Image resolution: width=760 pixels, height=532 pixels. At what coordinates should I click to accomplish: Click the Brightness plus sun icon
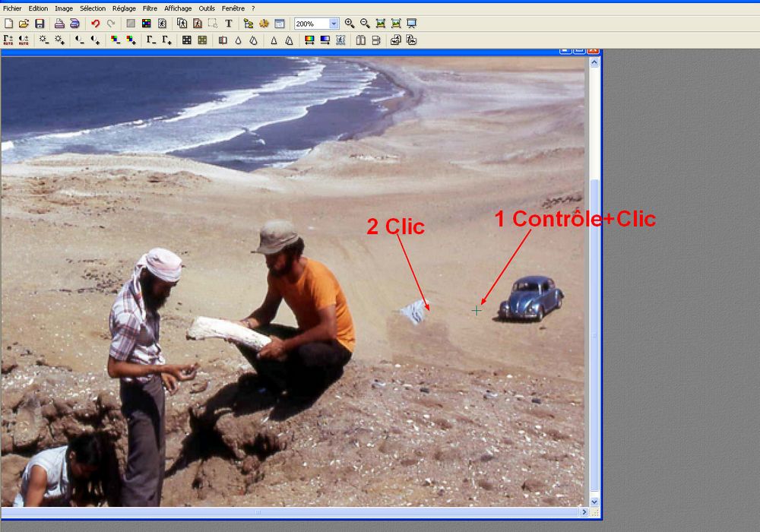pos(59,40)
